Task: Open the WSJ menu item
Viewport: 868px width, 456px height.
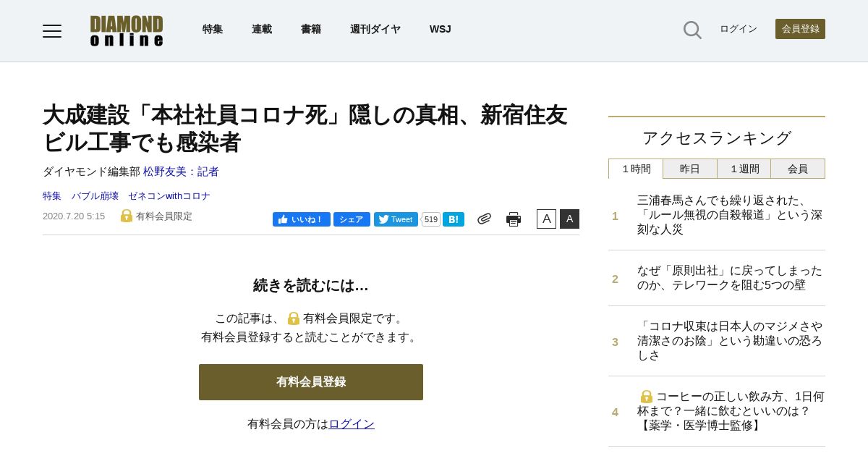Action: (x=440, y=29)
